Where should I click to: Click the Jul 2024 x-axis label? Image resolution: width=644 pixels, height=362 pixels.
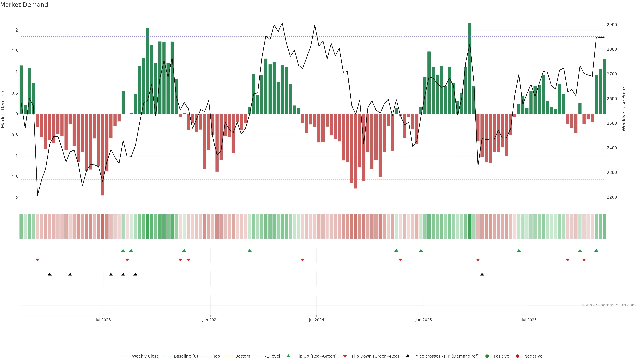(316, 320)
